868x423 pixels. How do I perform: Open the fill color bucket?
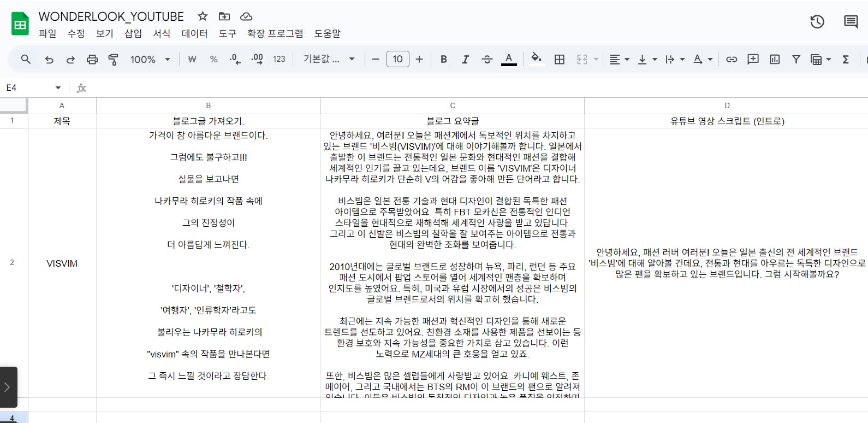[536, 58]
